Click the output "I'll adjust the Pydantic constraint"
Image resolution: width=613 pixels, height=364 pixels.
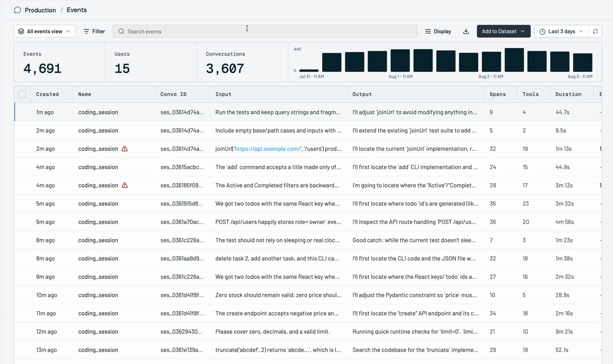415,295
